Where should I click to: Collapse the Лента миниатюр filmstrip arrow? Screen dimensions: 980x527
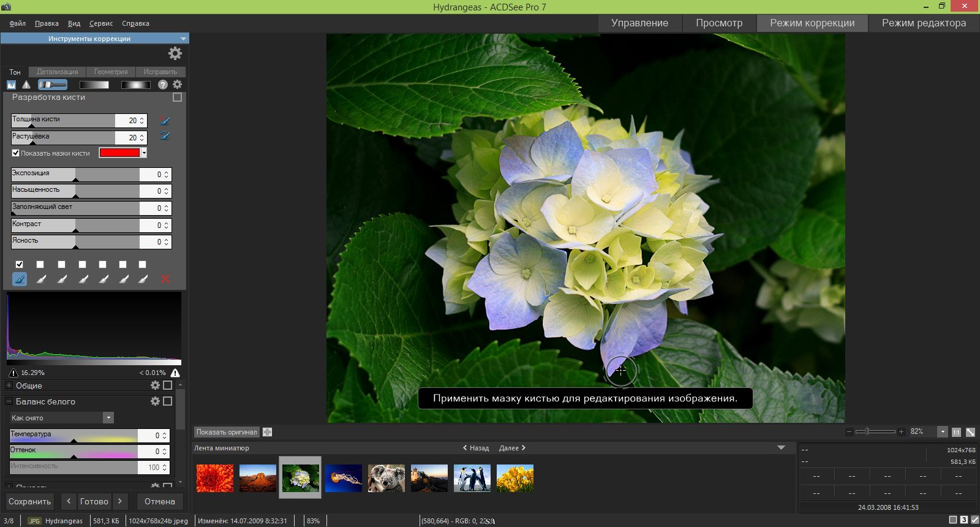781,448
